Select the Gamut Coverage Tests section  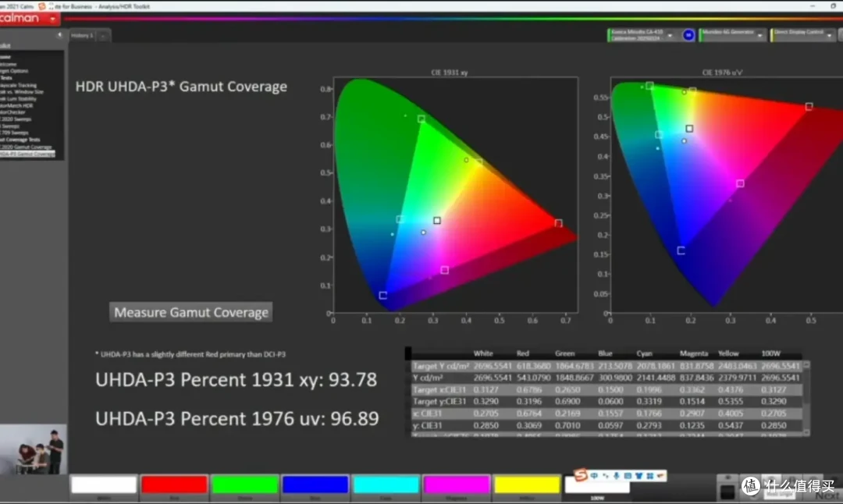pos(20,140)
